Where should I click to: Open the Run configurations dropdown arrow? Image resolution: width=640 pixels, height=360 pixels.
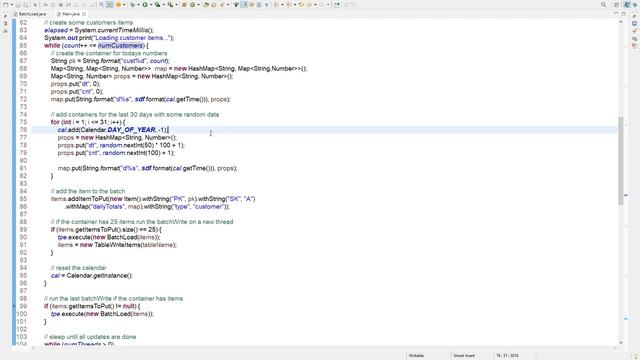coord(151,4)
